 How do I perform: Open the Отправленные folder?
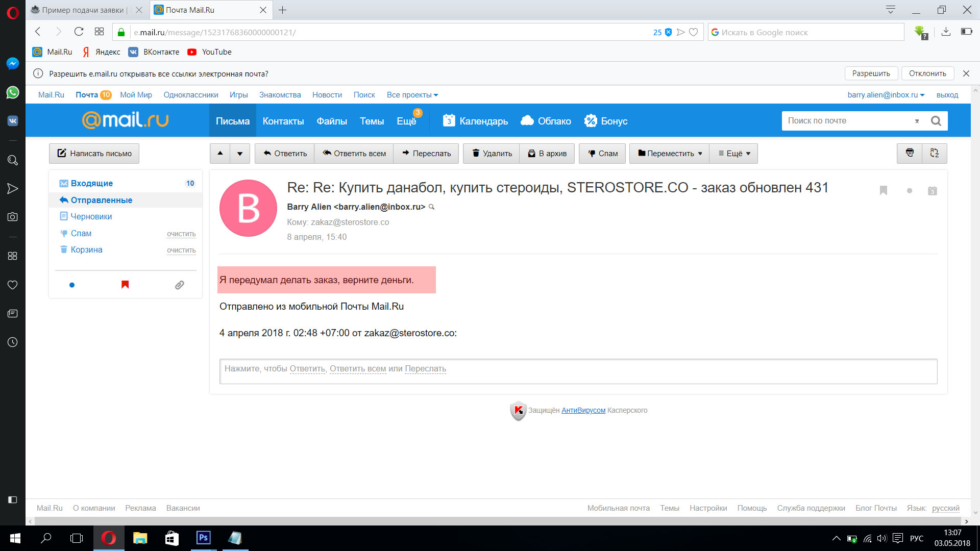tap(101, 200)
